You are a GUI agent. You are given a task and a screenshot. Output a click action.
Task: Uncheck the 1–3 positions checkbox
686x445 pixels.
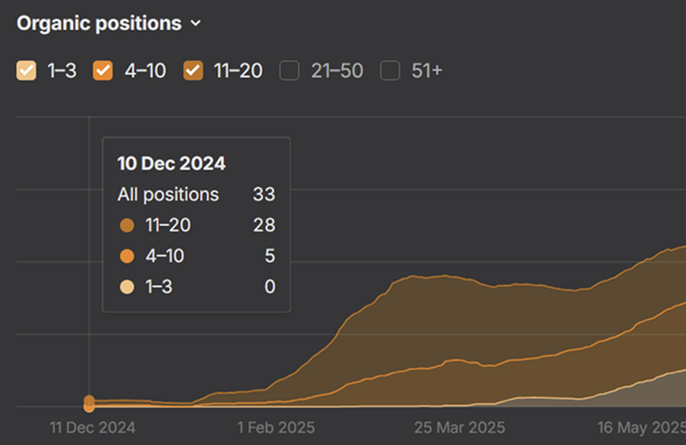coord(27,70)
